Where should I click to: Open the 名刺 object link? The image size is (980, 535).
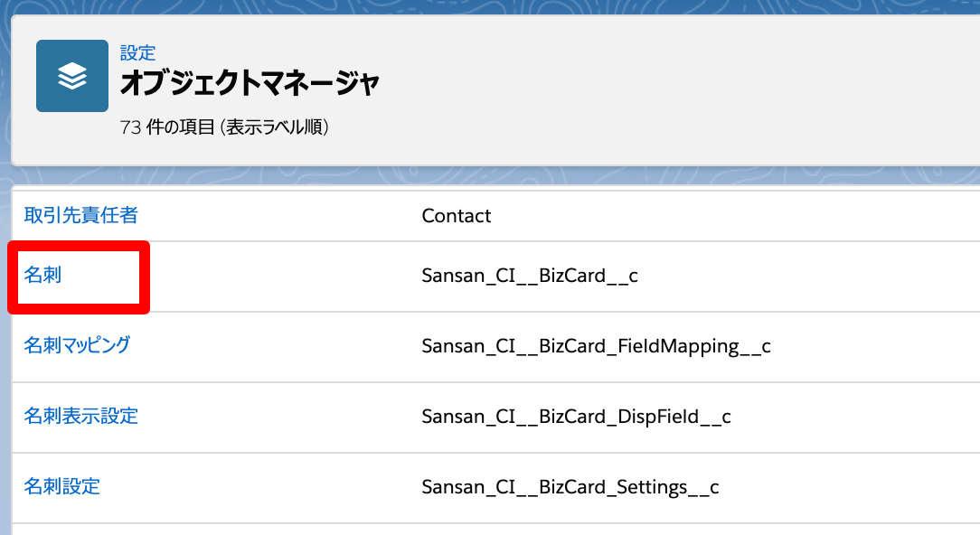42,276
